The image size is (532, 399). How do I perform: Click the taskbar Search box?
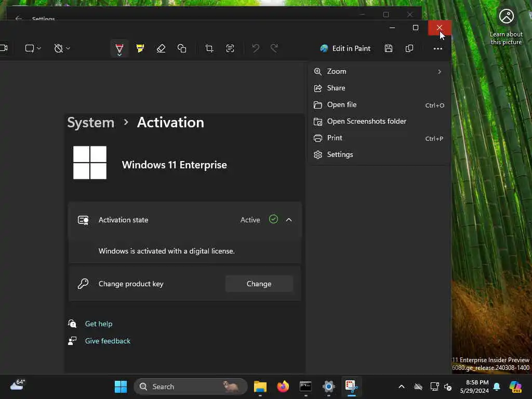point(191,387)
